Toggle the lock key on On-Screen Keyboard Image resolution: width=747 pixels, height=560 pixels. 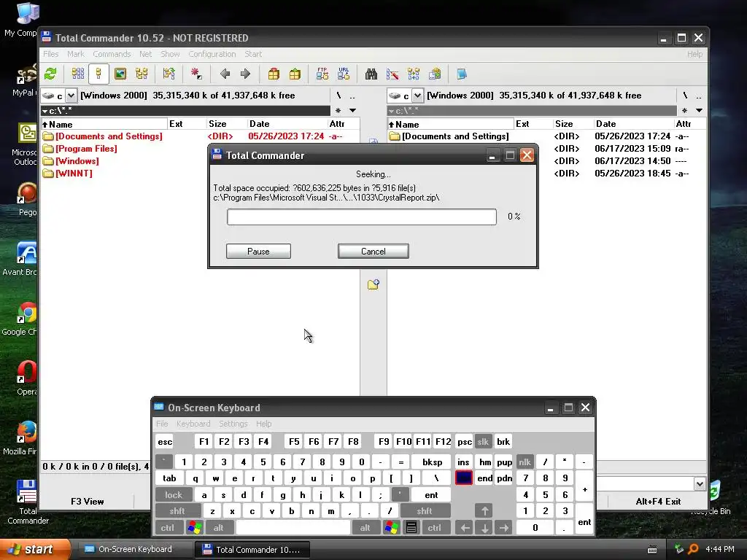pos(174,495)
